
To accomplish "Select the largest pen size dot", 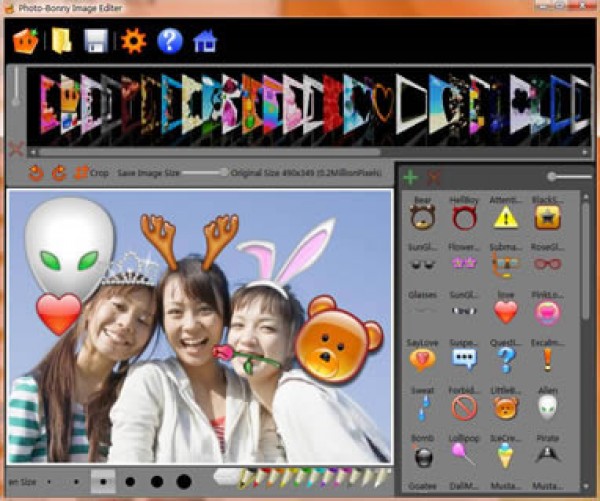I will coord(183,482).
